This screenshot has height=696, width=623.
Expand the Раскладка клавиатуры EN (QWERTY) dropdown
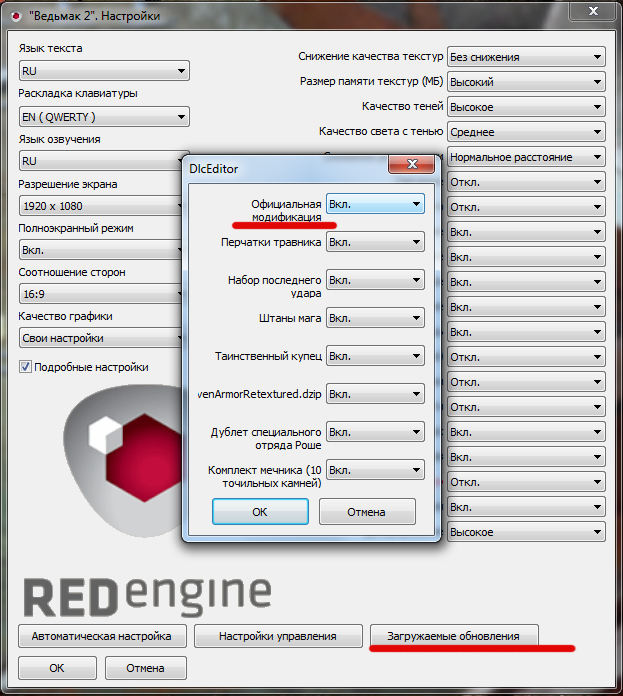[104, 117]
